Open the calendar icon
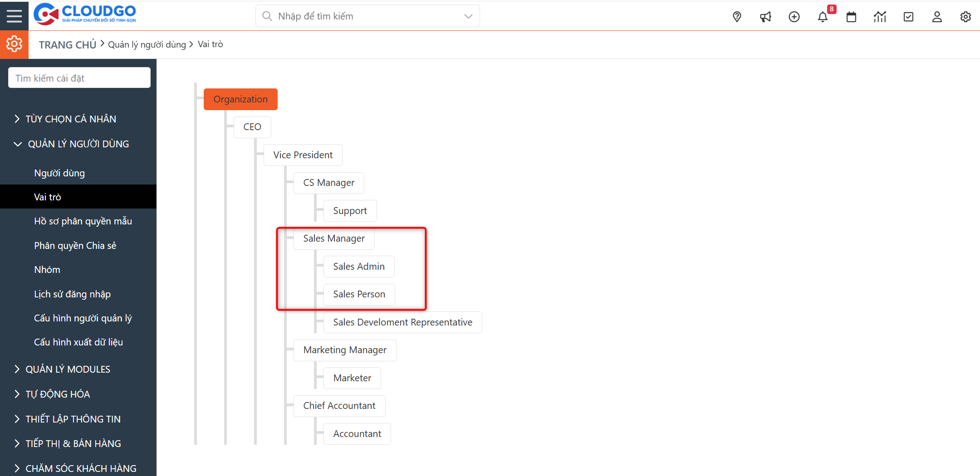 click(851, 16)
